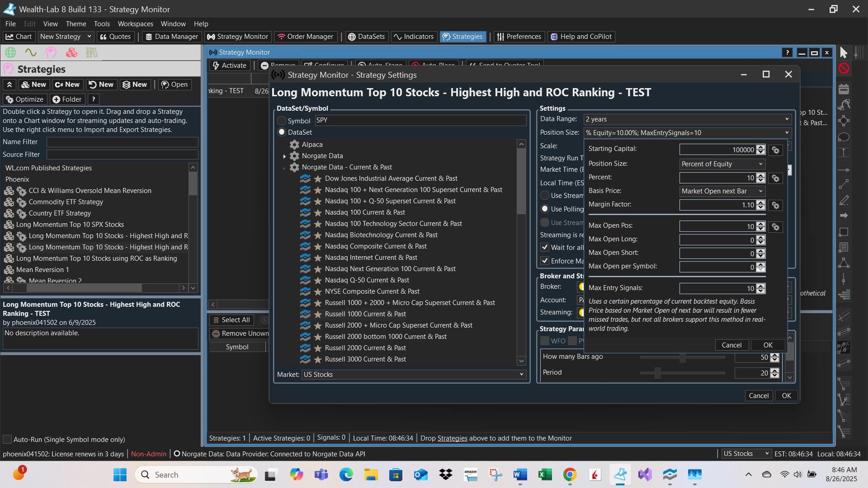Open the Window menu
The height and width of the screenshot is (488, 868).
(x=173, y=24)
